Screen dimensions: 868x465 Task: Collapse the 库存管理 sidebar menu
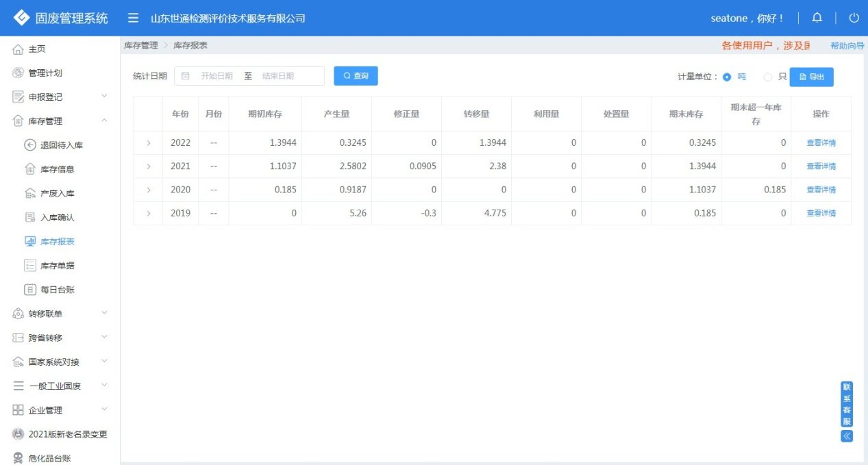pos(104,121)
